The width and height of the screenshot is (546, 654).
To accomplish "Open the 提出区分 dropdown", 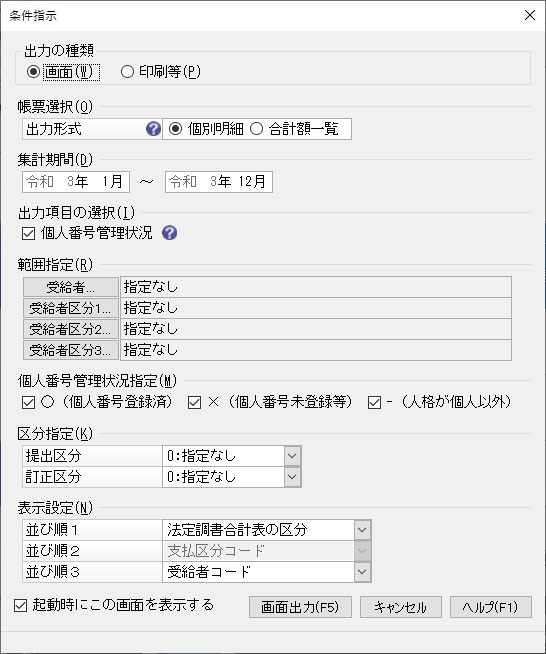I will (292, 455).
